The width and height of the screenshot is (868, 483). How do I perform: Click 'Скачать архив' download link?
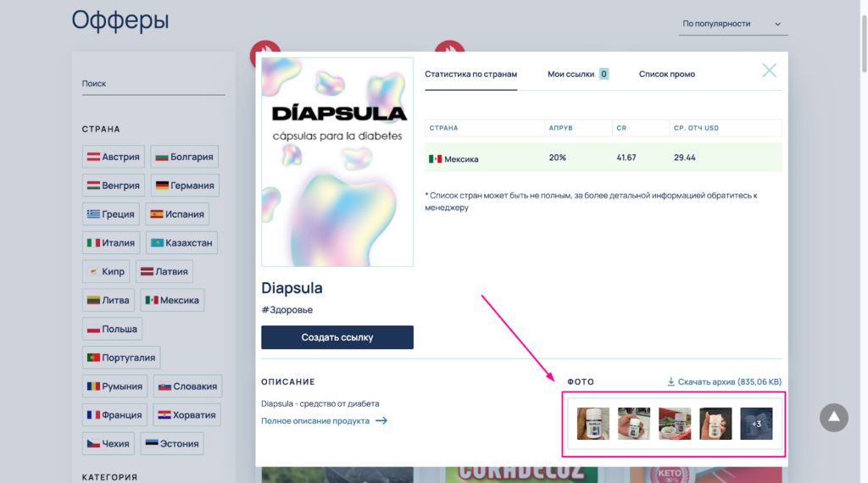(729, 382)
